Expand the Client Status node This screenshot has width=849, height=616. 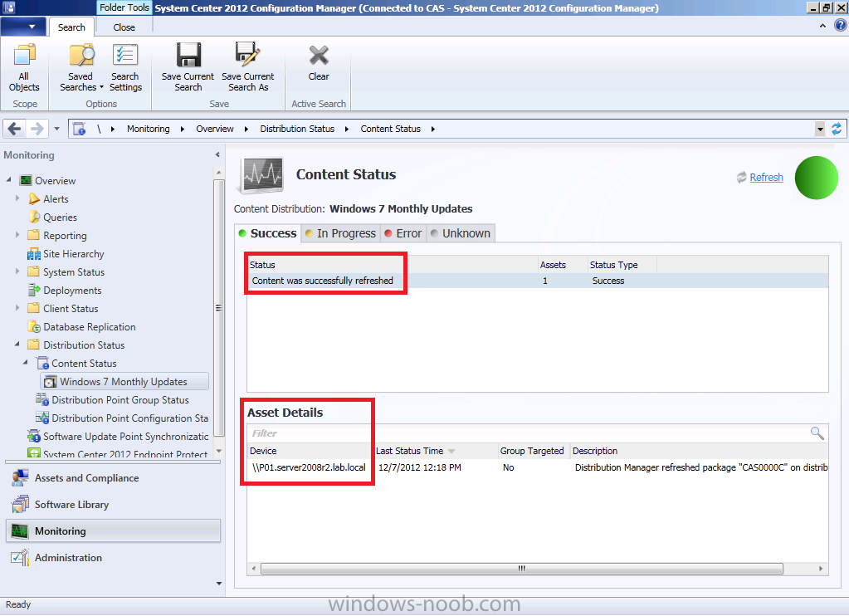point(17,308)
